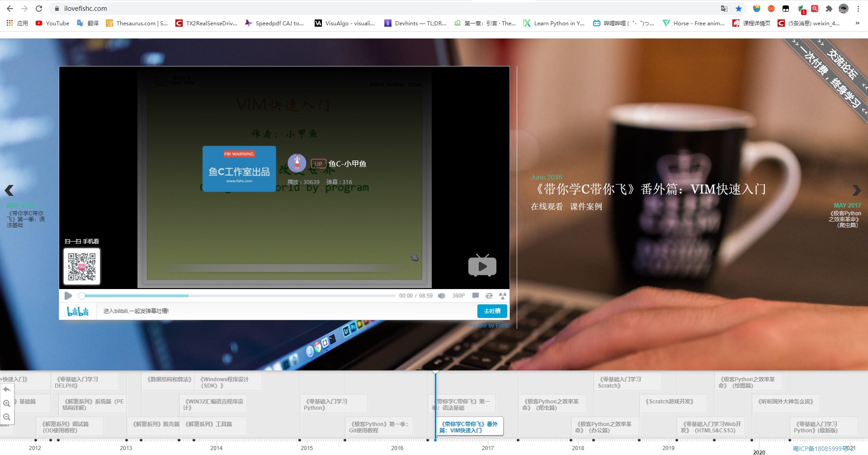
Task: Show more bookmarks overflow chevron
Action: [x=857, y=23]
